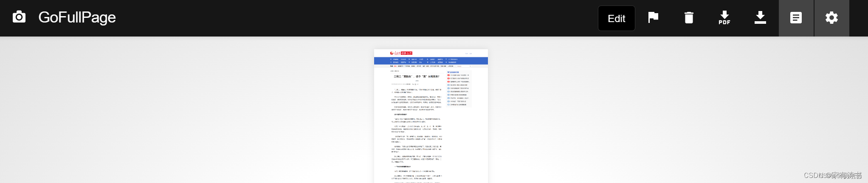Delete the screenshot with the trash icon
Viewport: 868px width, 183px height.
[689, 18]
